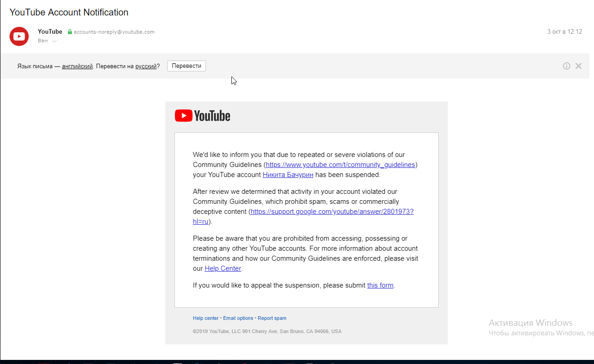The image size is (594, 364).
Task: Click the subject YouTube Account Notification
Action: click(x=69, y=12)
